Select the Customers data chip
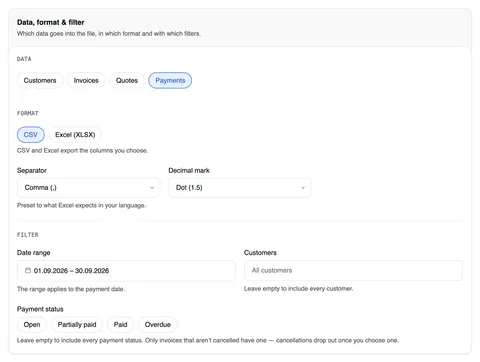 [x=40, y=80]
